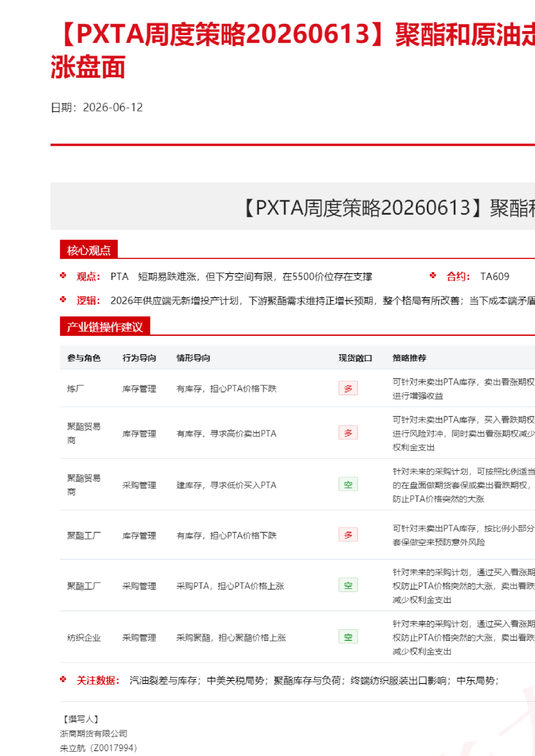
Task: Click the text 短期易跌难涨，但下方空间有限
Action: [x=205, y=276]
